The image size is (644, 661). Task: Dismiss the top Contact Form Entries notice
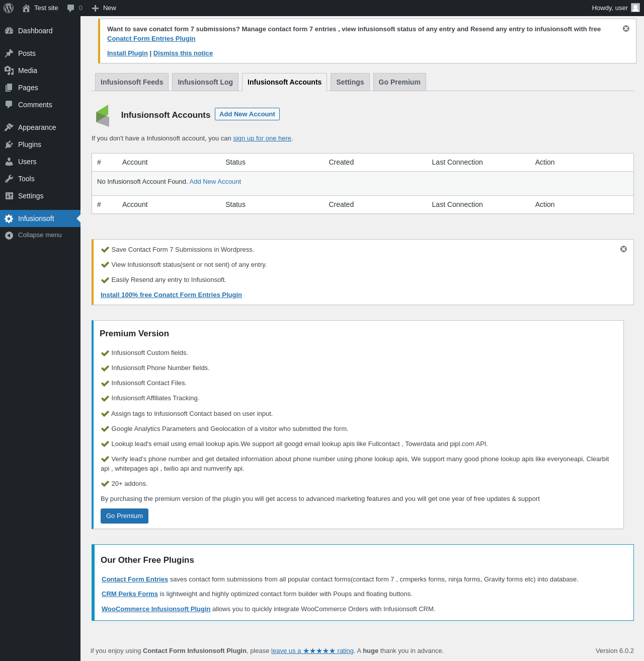point(626,29)
